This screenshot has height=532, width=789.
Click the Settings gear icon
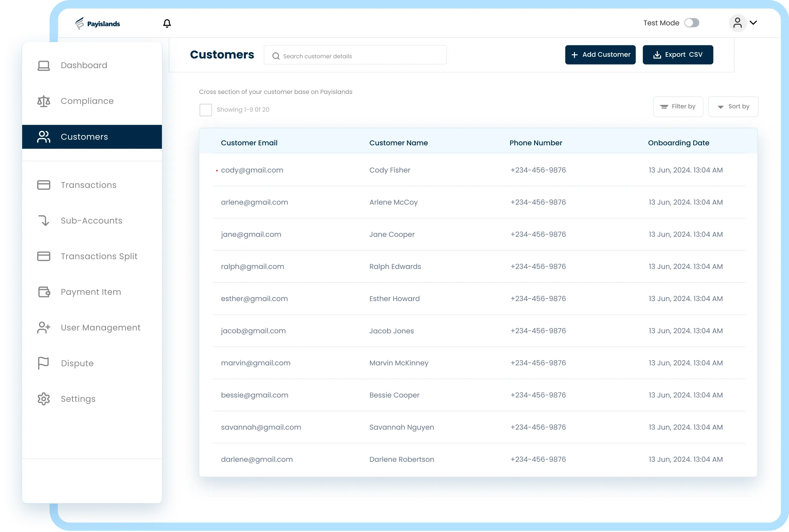click(43, 399)
